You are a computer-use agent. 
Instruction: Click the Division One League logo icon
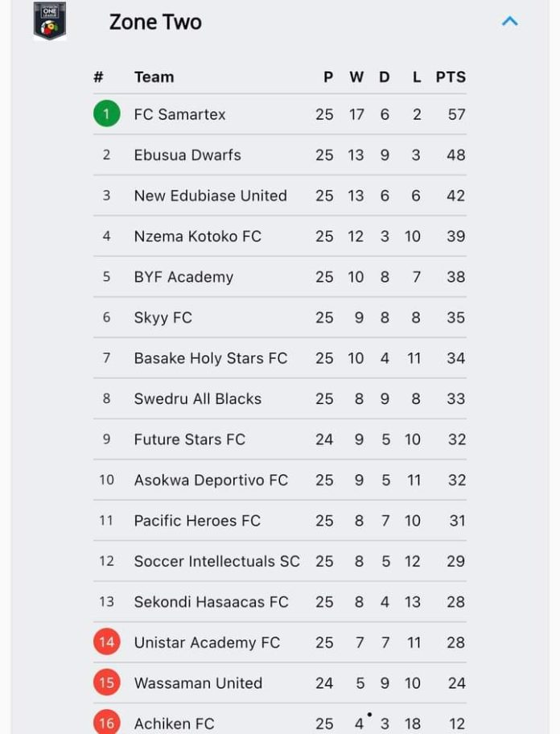coord(50,21)
